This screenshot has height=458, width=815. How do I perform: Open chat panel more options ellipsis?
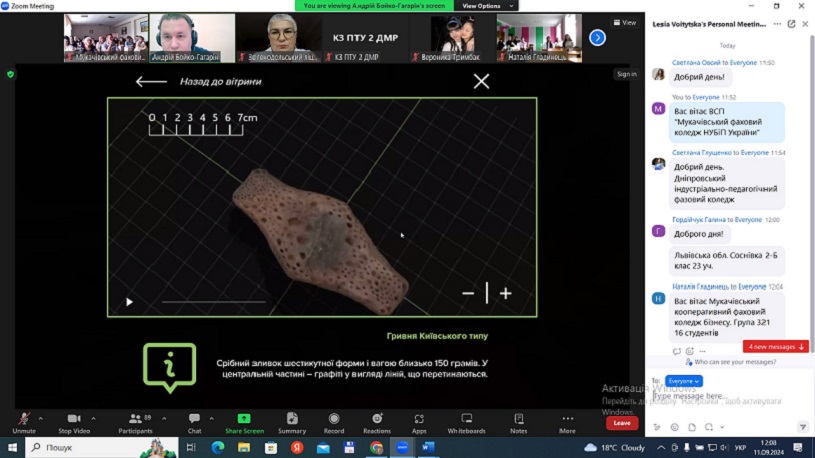point(777,24)
